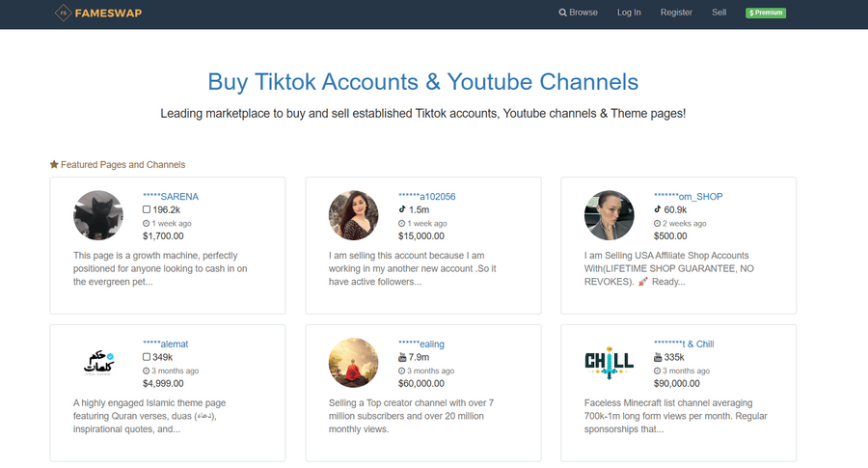The height and width of the screenshot is (468, 868).
Task: Open the *****SARENA listing link
Action: coord(171,197)
